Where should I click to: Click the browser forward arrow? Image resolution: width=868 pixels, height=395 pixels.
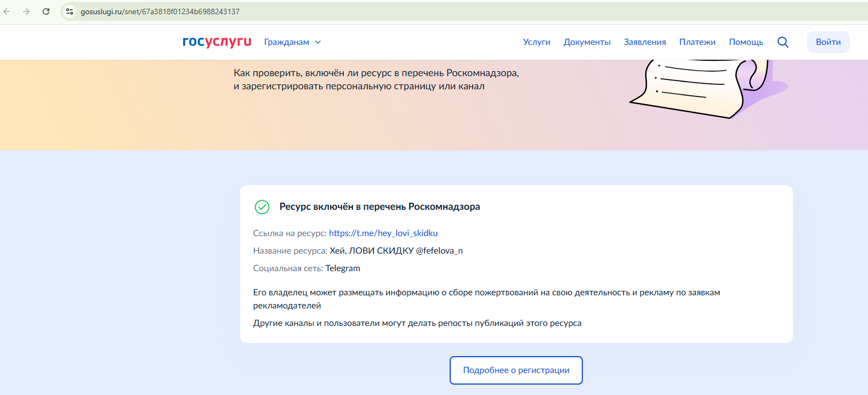tap(26, 12)
